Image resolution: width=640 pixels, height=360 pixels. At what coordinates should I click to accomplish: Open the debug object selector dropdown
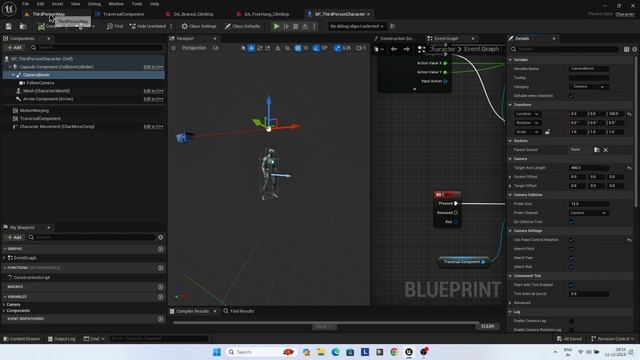tap(357, 26)
